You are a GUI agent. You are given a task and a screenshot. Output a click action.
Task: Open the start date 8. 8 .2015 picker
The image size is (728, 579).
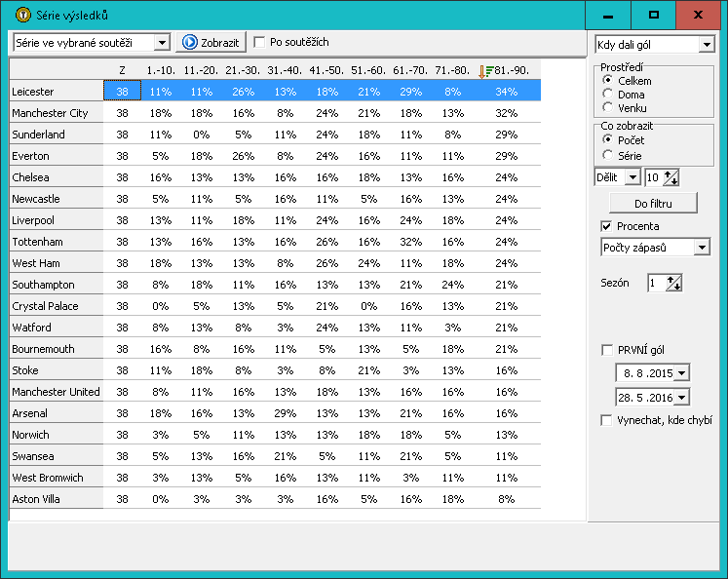point(681,373)
